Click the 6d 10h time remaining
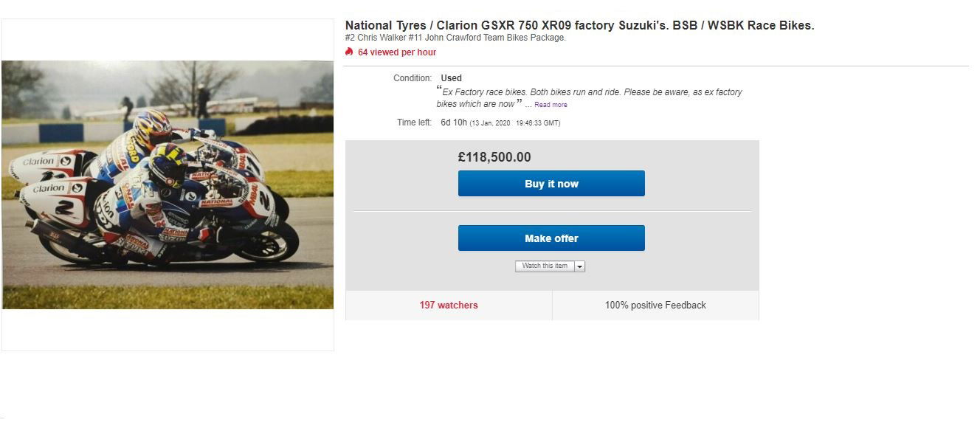Viewport: 980px width, 428px height. coord(454,122)
